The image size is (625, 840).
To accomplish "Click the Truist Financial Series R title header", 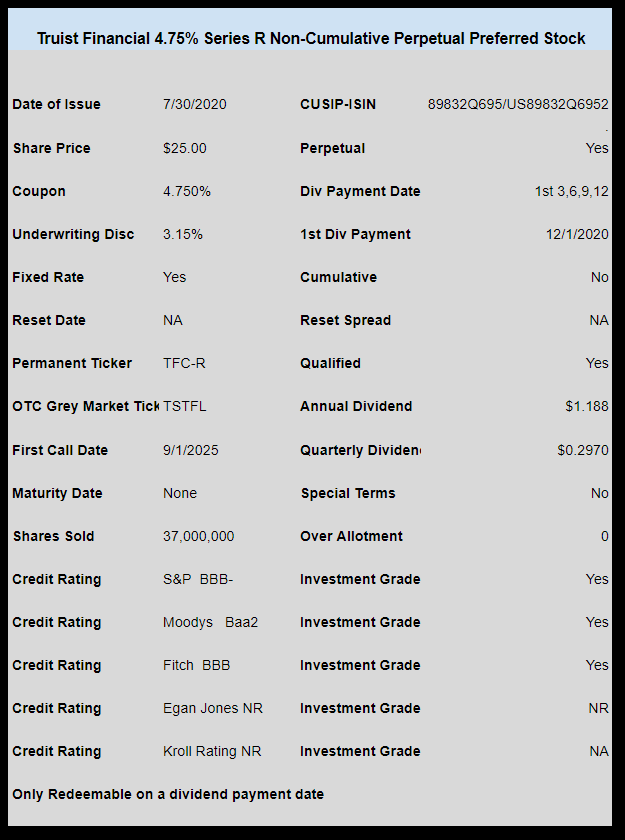I will pyautogui.click(x=311, y=39).
